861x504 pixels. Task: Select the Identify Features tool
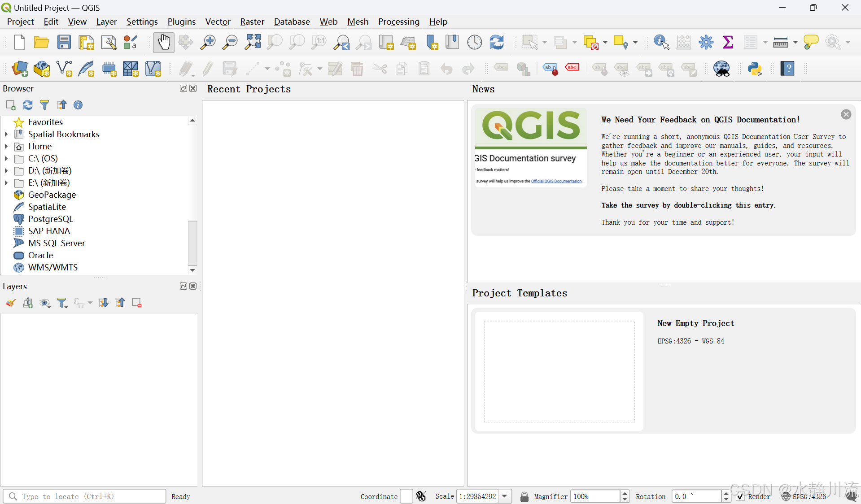(661, 42)
